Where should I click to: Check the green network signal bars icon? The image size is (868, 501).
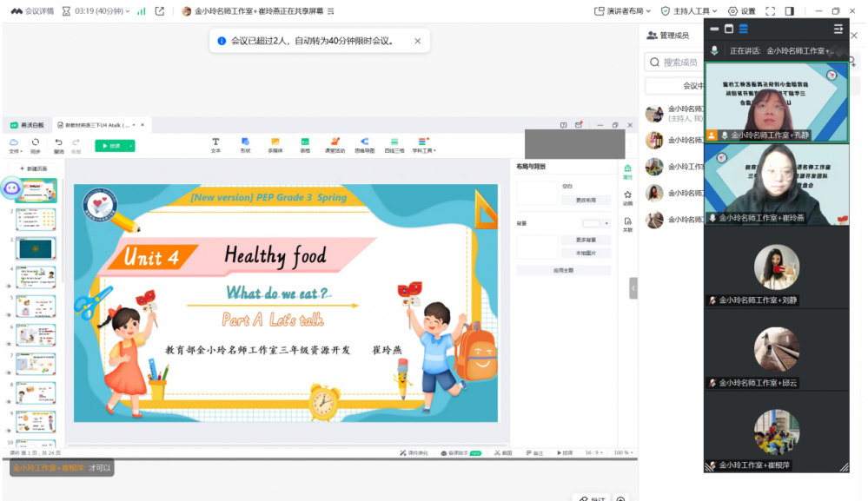point(142,11)
